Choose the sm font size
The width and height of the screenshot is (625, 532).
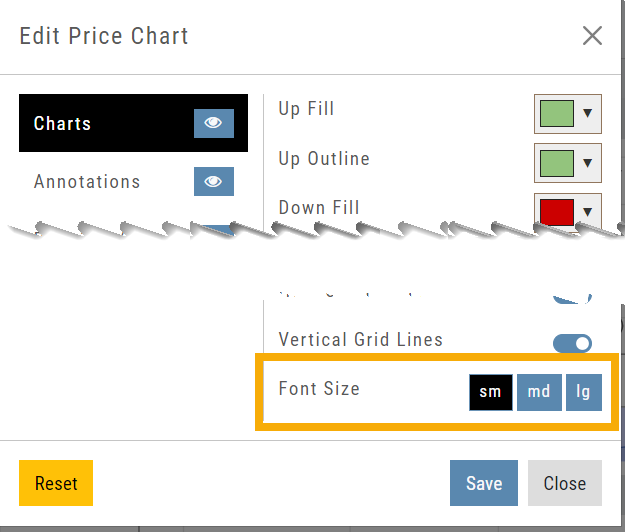point(490,392)
